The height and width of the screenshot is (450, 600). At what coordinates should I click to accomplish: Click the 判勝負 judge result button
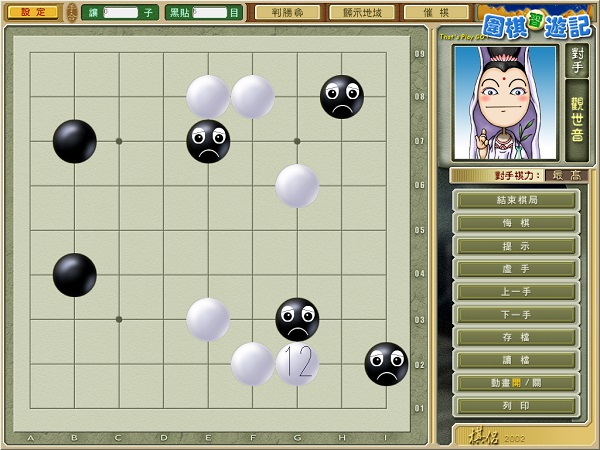[287, 13]
